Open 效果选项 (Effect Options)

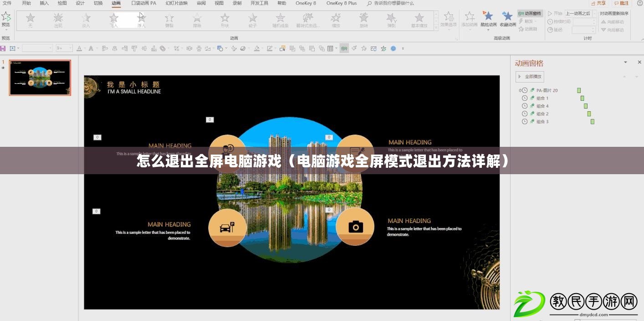pos(448,21)
